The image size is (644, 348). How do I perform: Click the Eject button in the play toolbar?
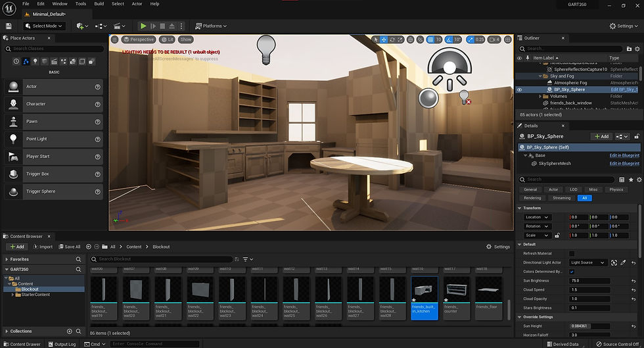click(172, 26)
